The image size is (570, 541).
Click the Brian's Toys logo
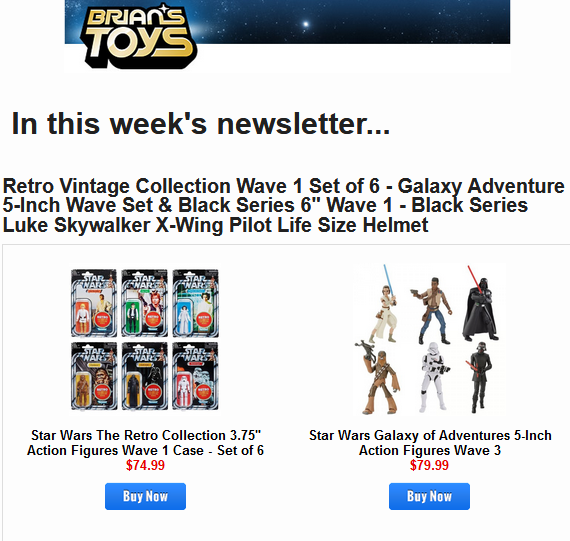point(139,36)
